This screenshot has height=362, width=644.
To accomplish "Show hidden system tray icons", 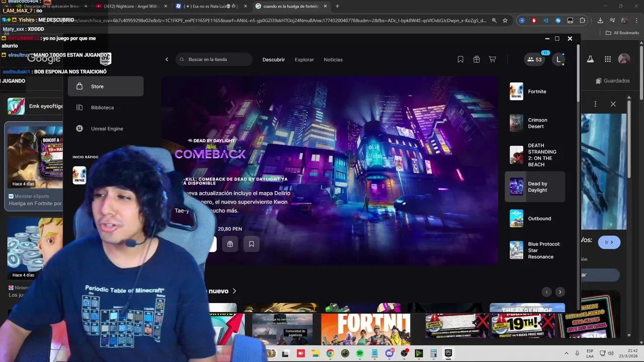I will coord(566,353).
